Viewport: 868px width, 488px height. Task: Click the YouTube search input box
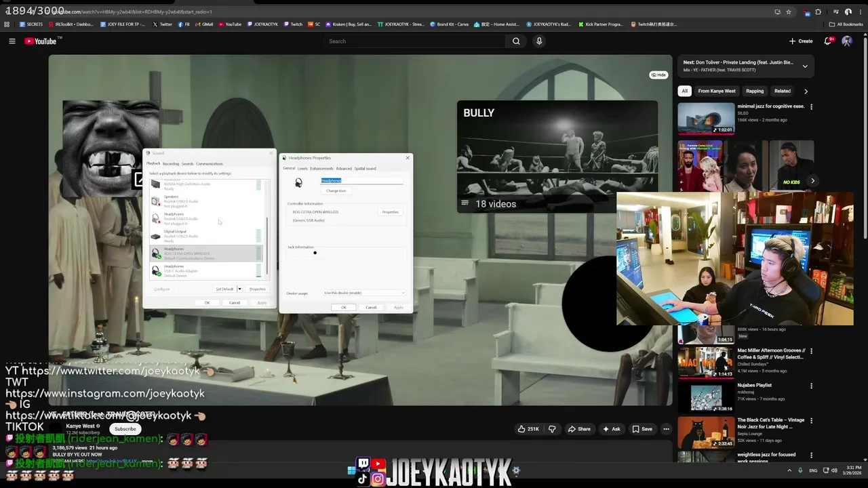click(415, 41)
